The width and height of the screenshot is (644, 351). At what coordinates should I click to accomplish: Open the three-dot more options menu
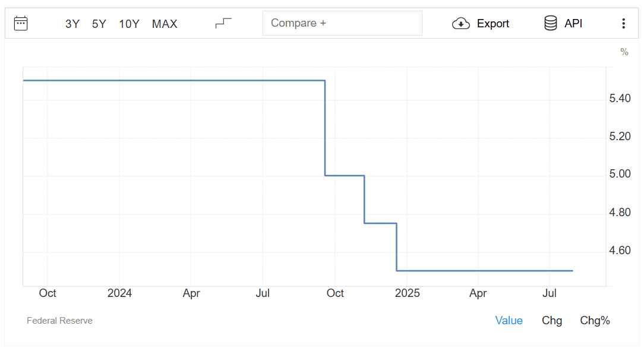point(623,23)
